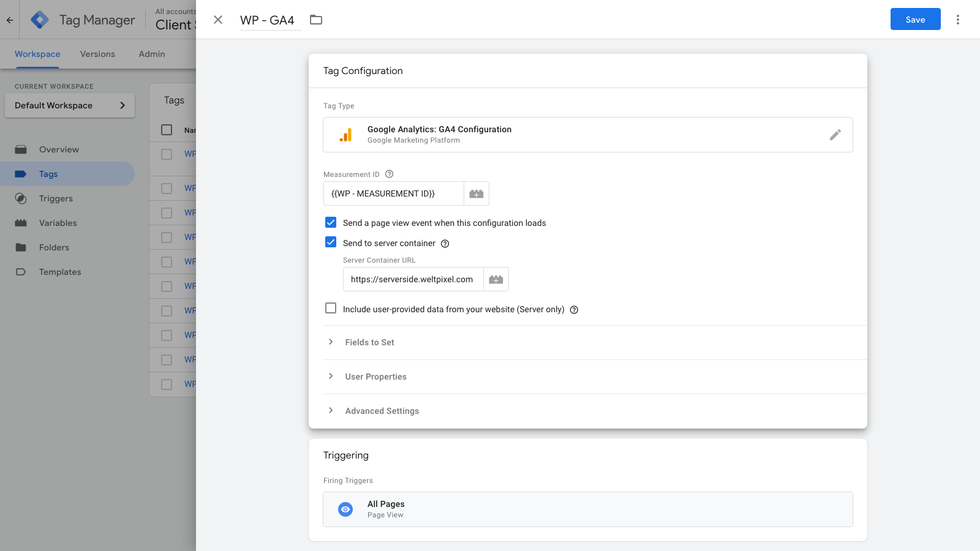Expand the Advanced Settings section

click(x=382, y=411)
